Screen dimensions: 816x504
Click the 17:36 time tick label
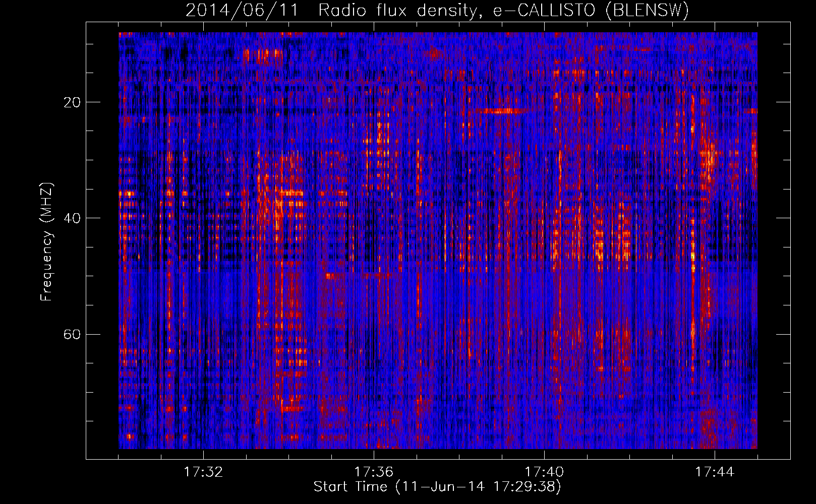(x=374, y=472)
